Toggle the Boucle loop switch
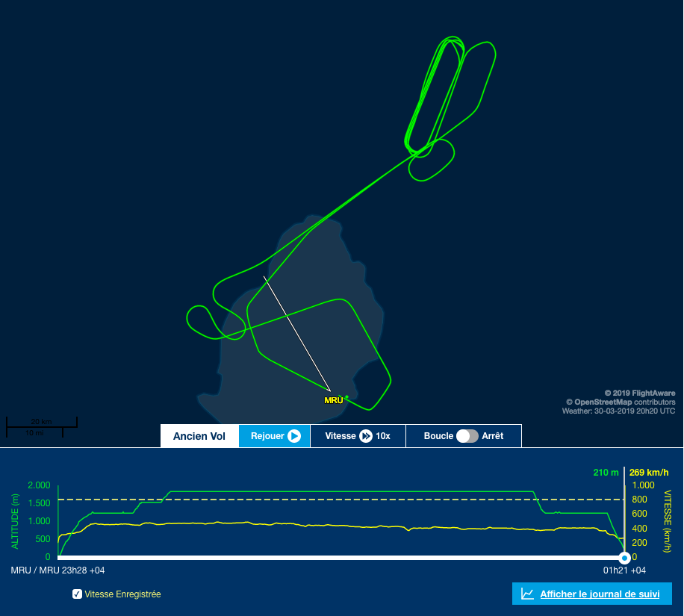The height and width of the screenshot is (616, 684). tap(467, 436)
